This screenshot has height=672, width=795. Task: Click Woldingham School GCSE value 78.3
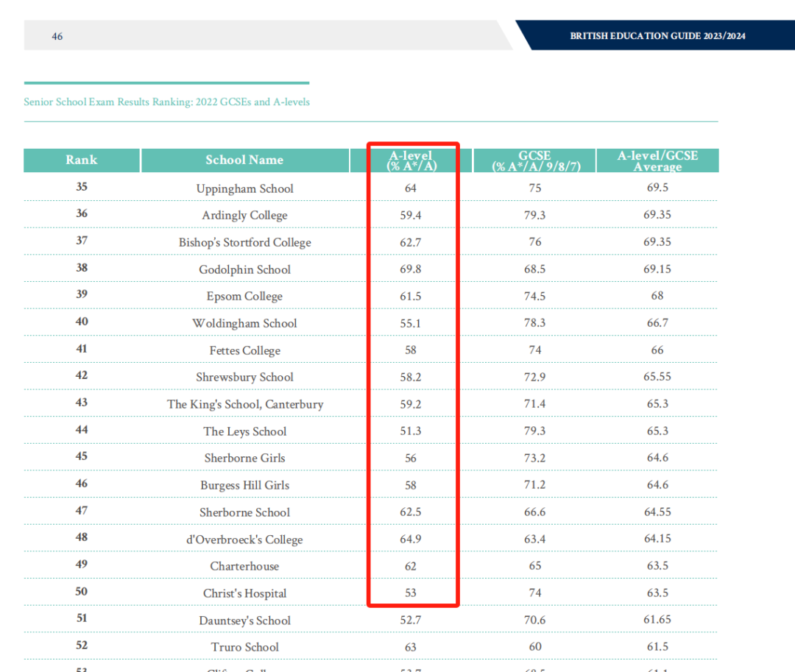535,323
